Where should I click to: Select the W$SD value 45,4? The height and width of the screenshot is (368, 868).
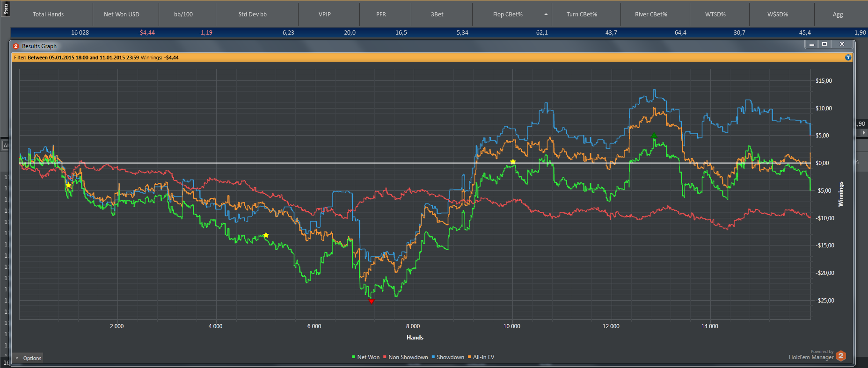pyautogui.click(x=805, y=33)
